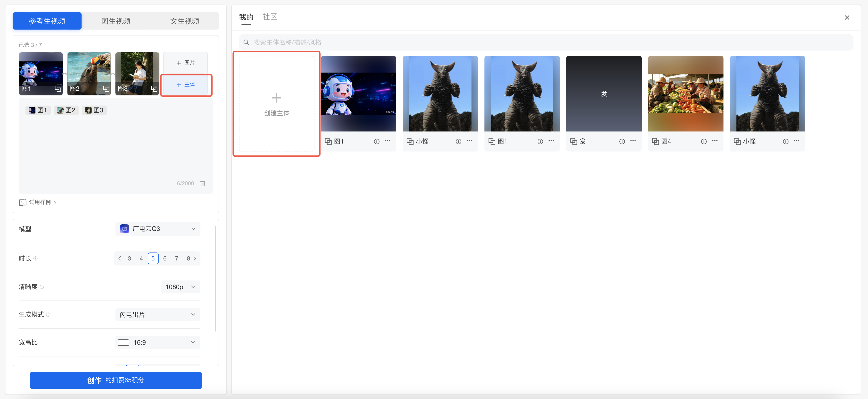
Task: Switch to the 参考生视频 tab
Action: (47, 21)
